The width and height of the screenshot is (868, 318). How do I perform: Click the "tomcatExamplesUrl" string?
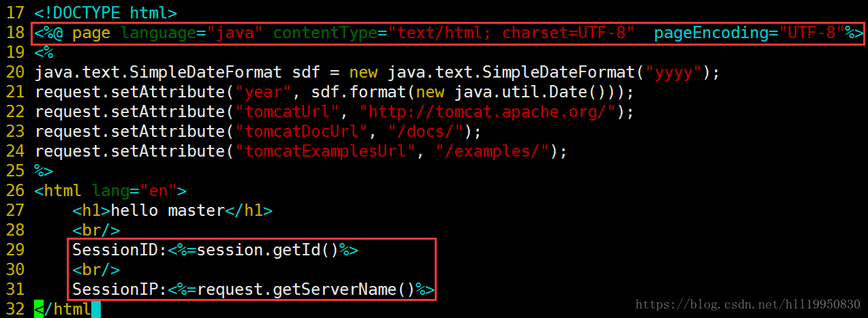coord(326,151)
